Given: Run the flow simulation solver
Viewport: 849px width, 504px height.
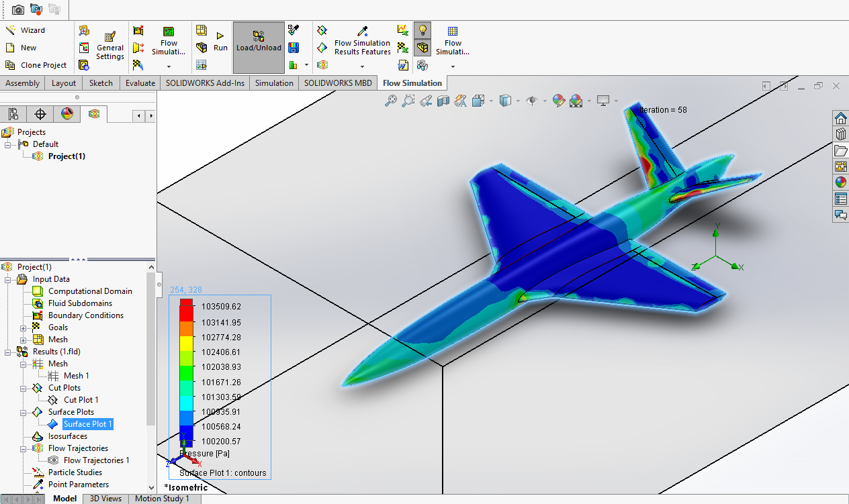Looking at the screenshot, I should (220, 42).
